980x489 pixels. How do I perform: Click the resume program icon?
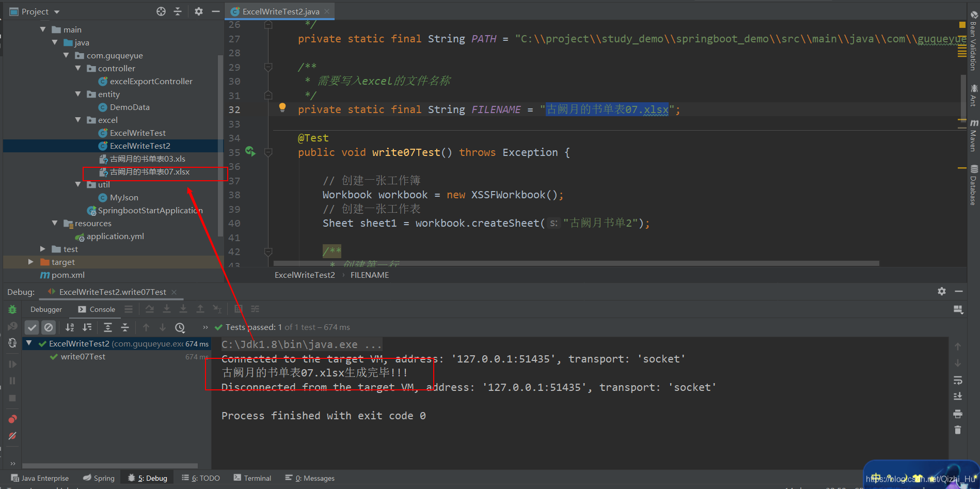[12, 364]
